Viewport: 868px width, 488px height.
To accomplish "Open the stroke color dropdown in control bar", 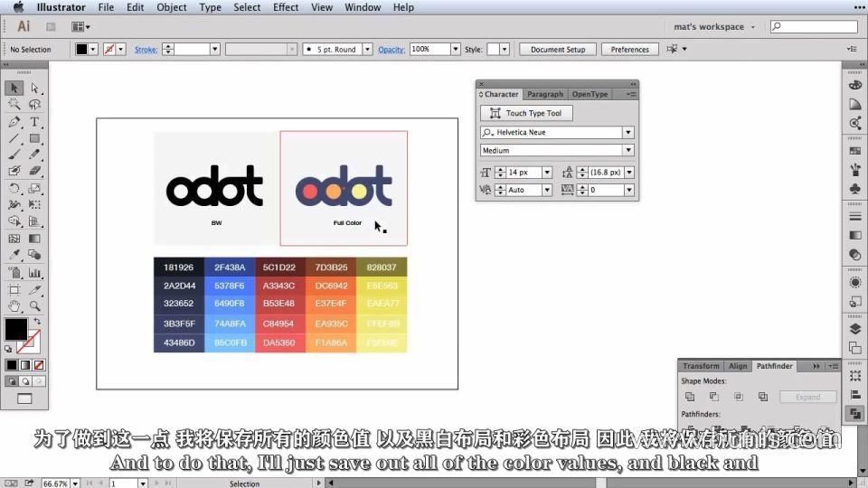I will click(x=120, y=49).
